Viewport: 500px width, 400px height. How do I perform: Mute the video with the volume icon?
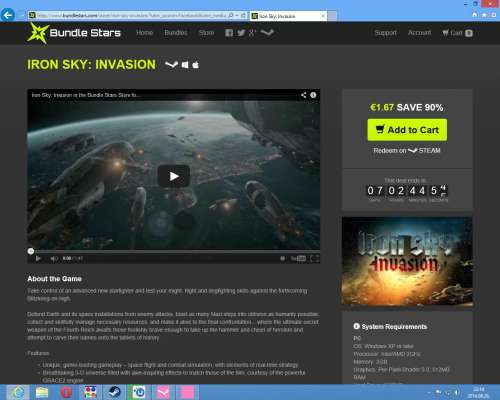coord(54,258)
